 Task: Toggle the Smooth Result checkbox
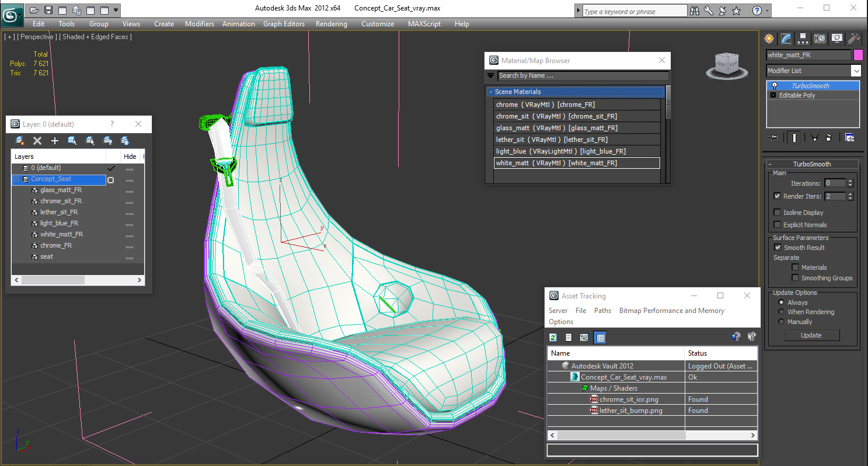point(778,248)
